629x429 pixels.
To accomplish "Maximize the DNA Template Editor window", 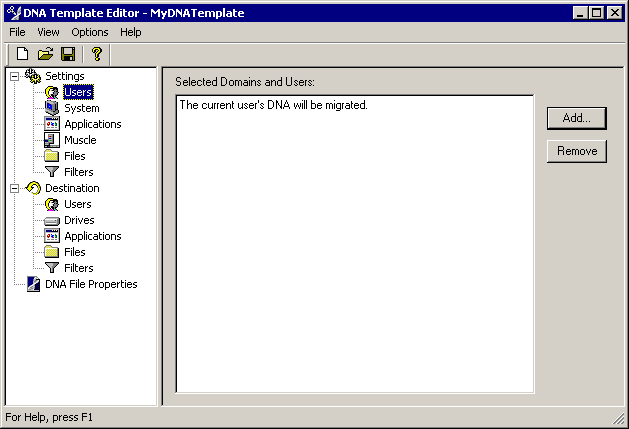I will tap(596, 13).
